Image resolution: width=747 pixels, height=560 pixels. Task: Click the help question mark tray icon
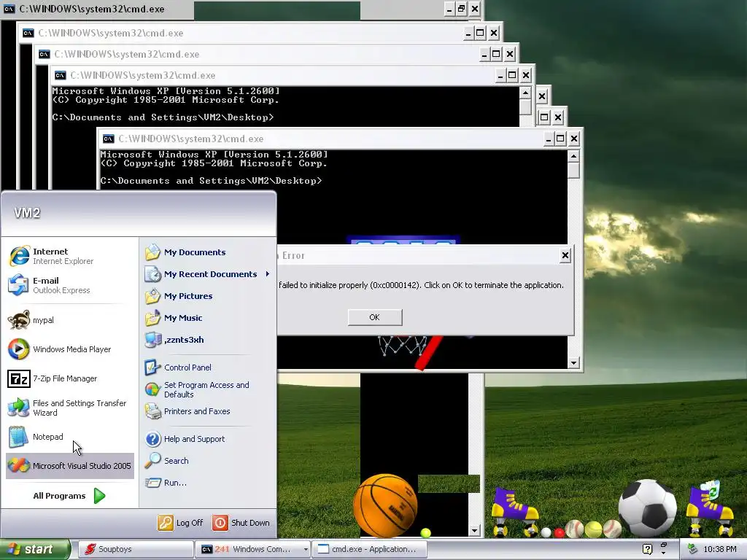(648, 549)
